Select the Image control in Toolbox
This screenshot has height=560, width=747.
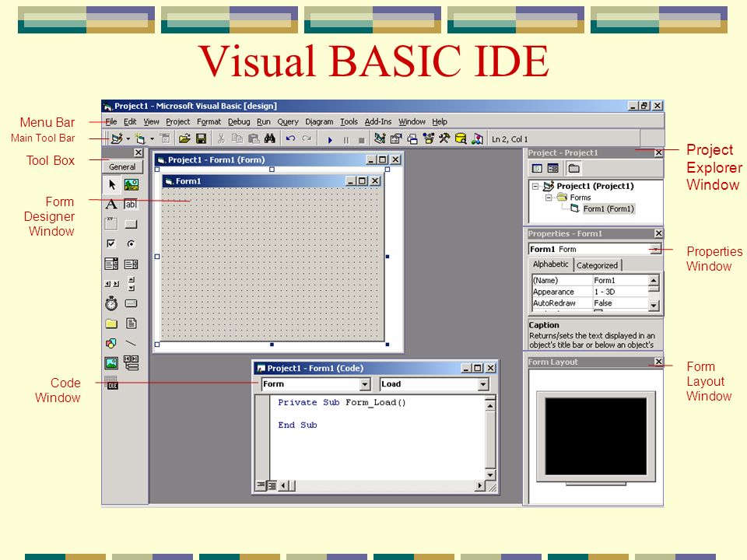point(111,363)
